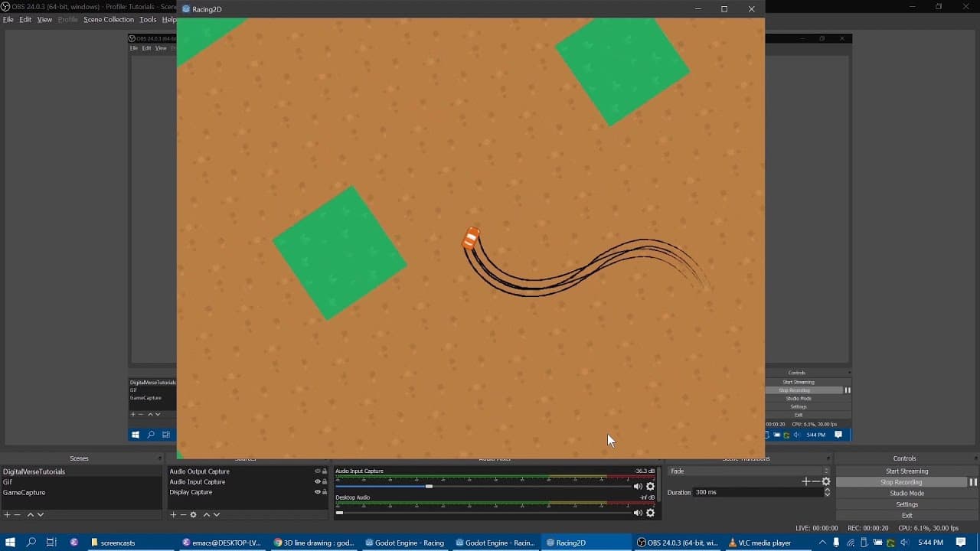Toggle visibility of Audio Output Capture source
Viewport: 980px width, 551px height.
318,471
